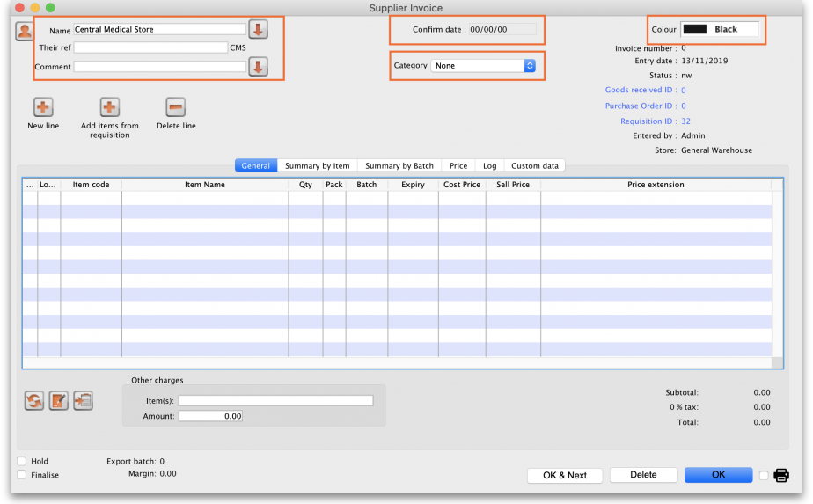Enable the Hold checkbox
The image size is (813, 504).
click(21, 461)
